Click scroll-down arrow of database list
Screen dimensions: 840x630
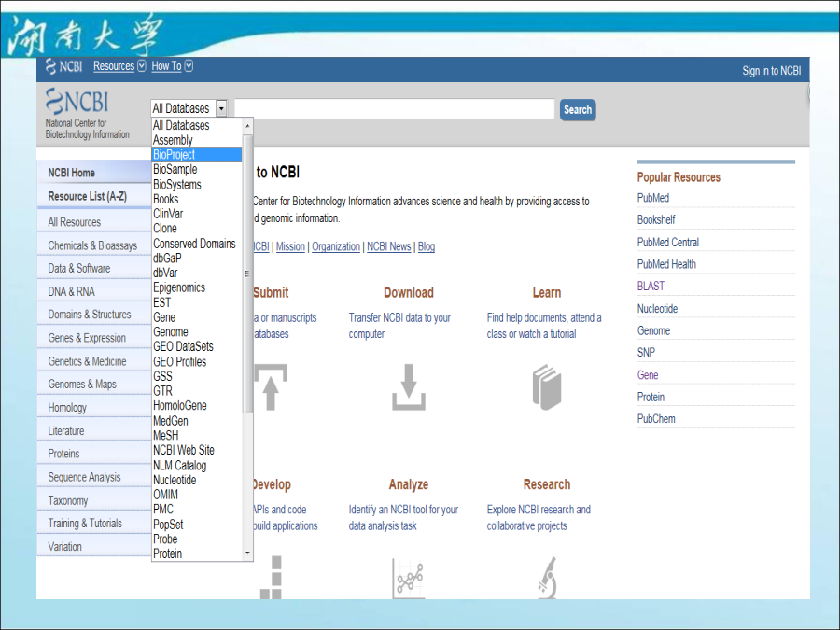[x=247, y=553]
